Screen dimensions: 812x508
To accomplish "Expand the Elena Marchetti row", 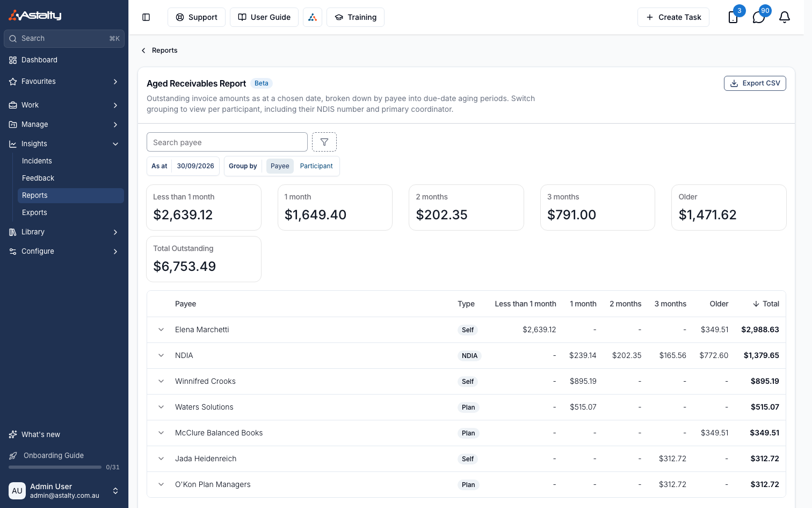I will [161, 330].
